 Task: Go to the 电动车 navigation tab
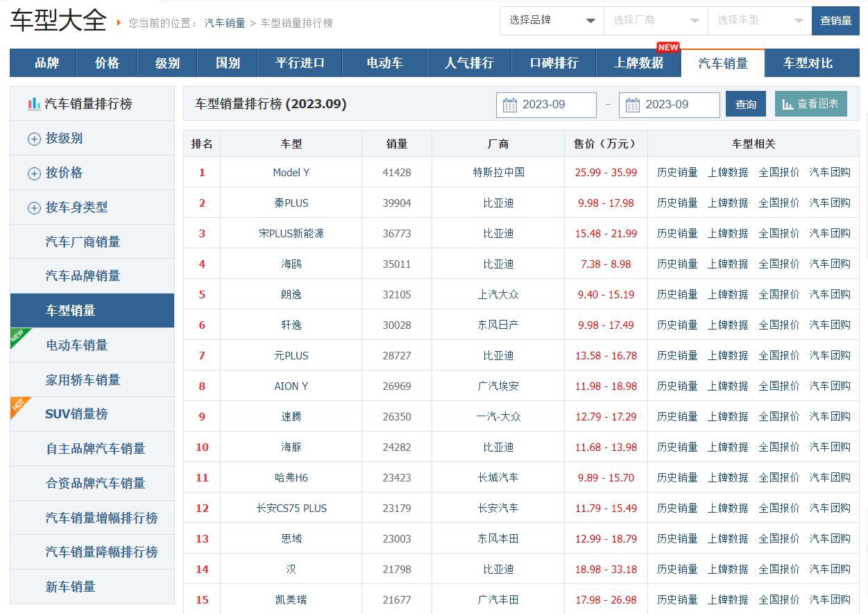[x=384, y=63]
